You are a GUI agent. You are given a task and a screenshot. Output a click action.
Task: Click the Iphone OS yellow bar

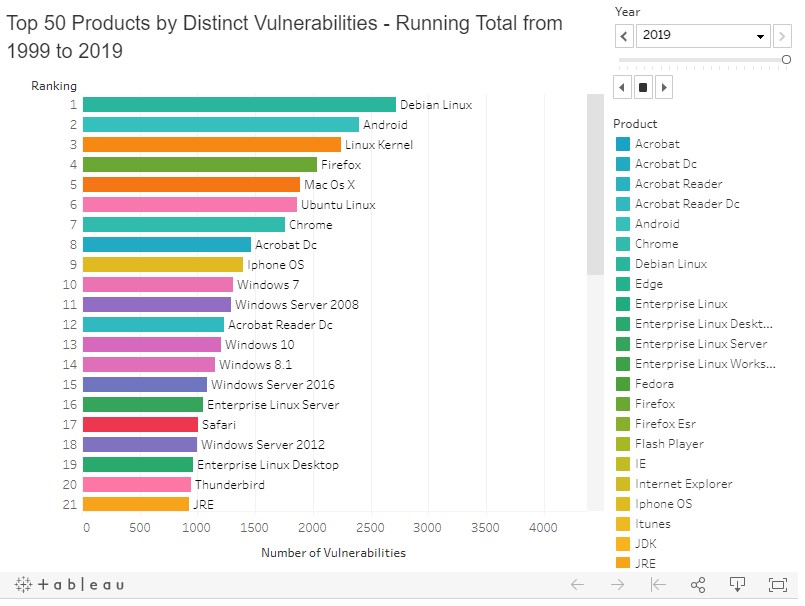[163, 265]
